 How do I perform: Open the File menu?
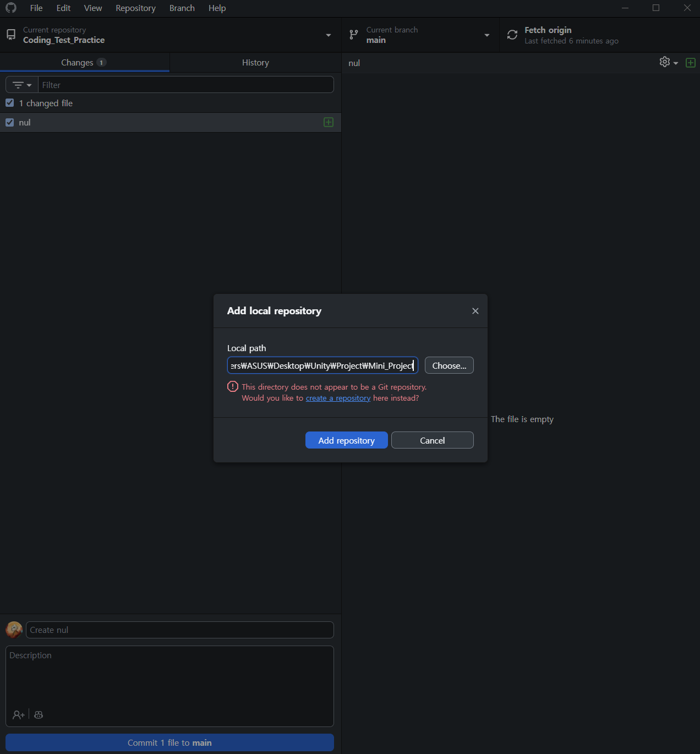(x=36, y=8)
